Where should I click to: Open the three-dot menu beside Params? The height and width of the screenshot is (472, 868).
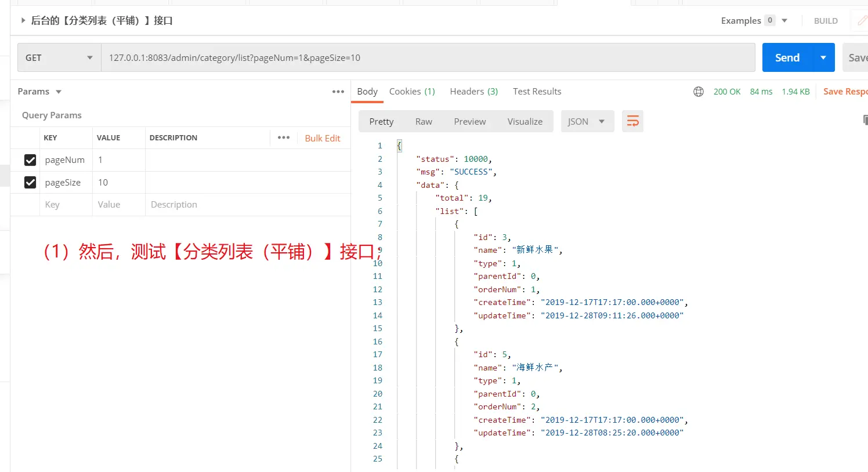pos(338,92)
